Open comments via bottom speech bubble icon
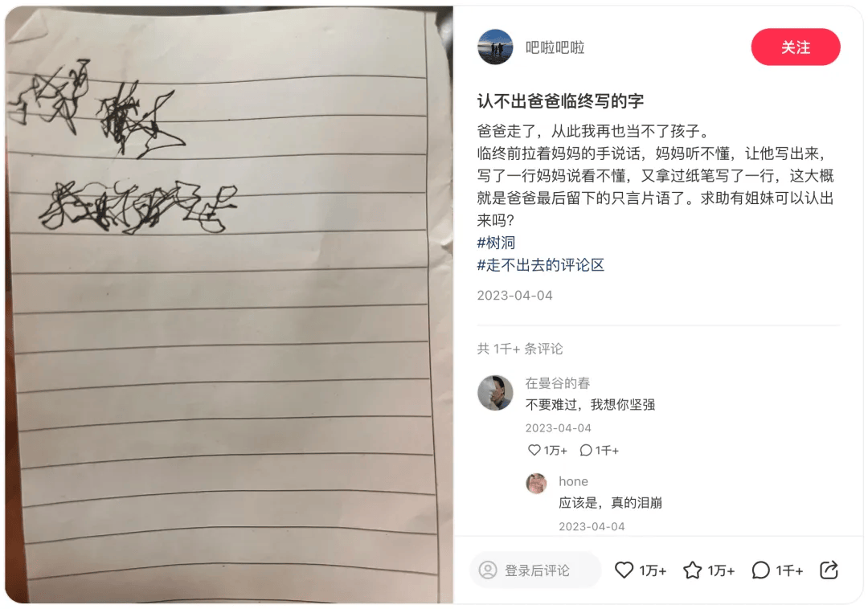The height and width of the screenshot is (609, 868). (x=760, y=570)
